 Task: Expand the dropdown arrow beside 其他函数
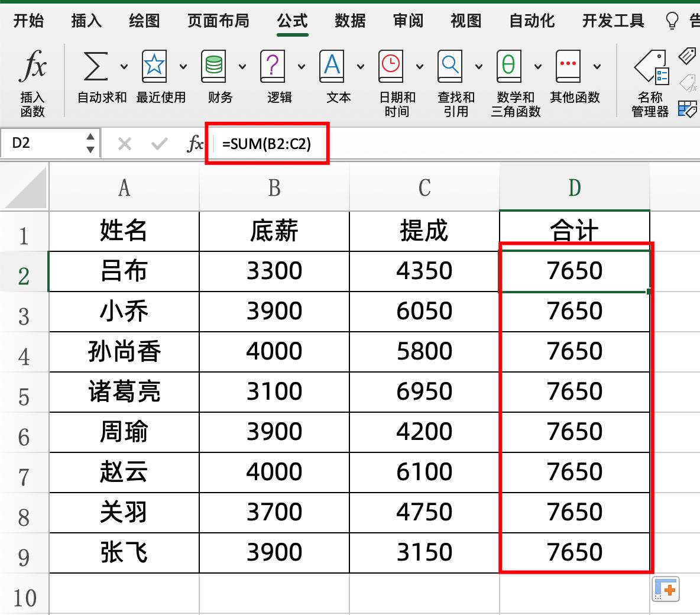[x=597, y=66]
